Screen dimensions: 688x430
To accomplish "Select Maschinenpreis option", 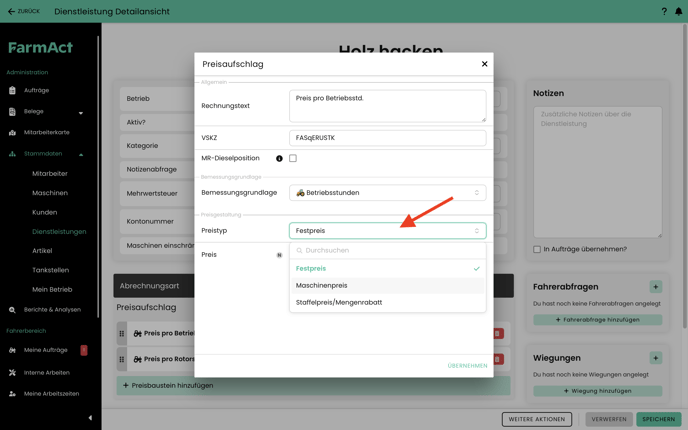I will [387, 286].
